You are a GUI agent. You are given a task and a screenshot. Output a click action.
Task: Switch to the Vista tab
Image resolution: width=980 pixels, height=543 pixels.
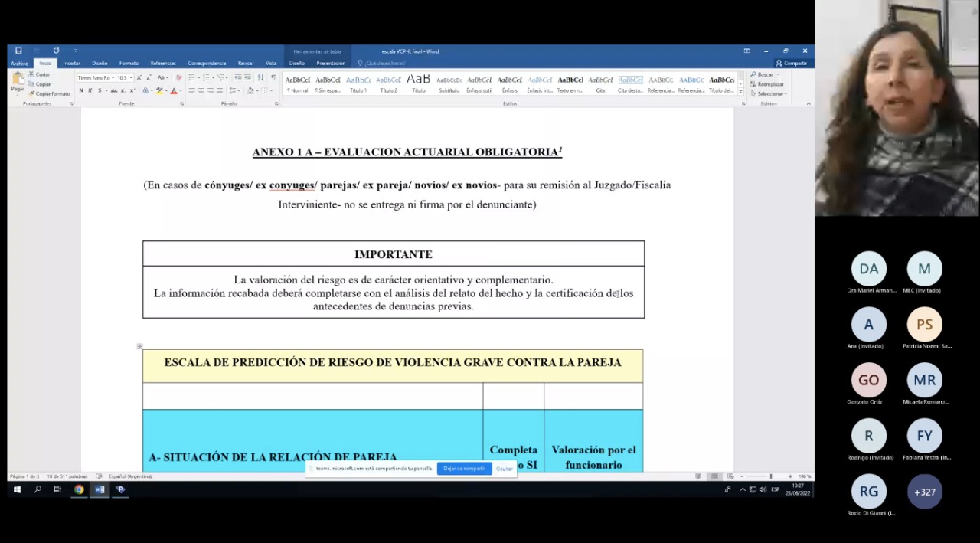pos(271,63)
